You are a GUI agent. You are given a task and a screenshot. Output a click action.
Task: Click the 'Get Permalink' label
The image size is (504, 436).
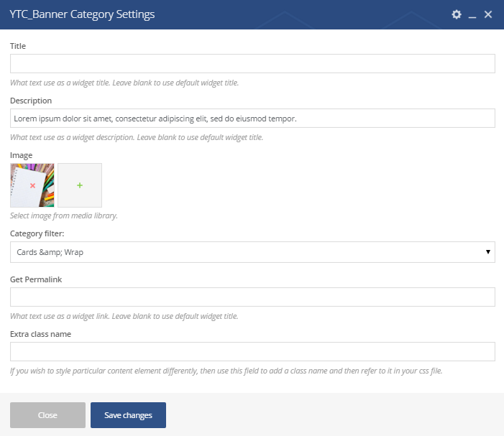click(36, 279)
